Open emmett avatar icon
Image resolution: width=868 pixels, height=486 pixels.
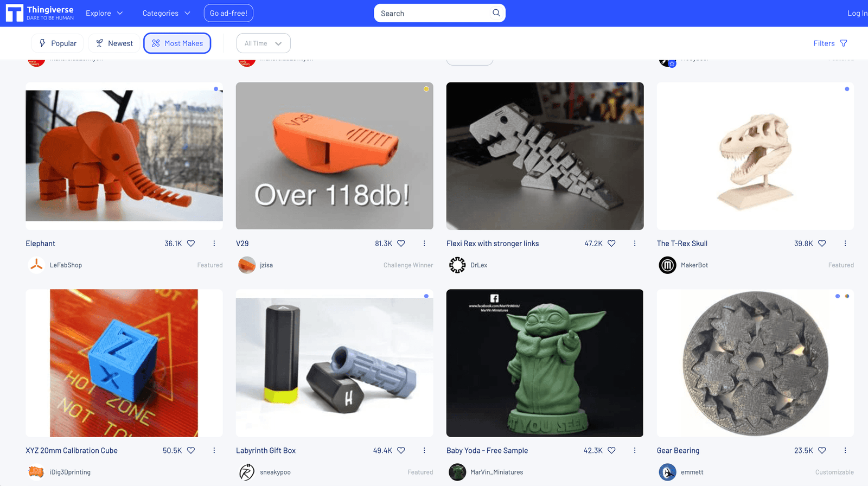coord(667,472)
